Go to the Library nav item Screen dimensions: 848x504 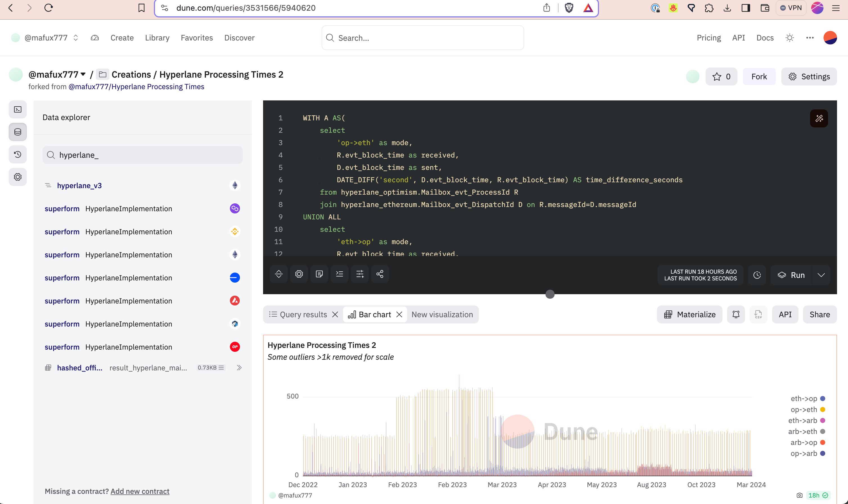click(157, 38)
